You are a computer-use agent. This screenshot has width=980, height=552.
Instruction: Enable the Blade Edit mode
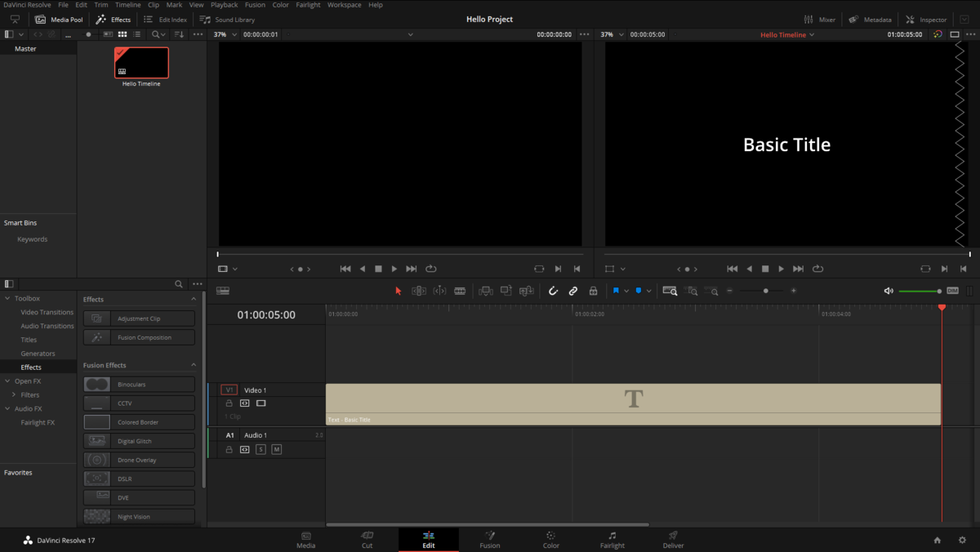460,290
